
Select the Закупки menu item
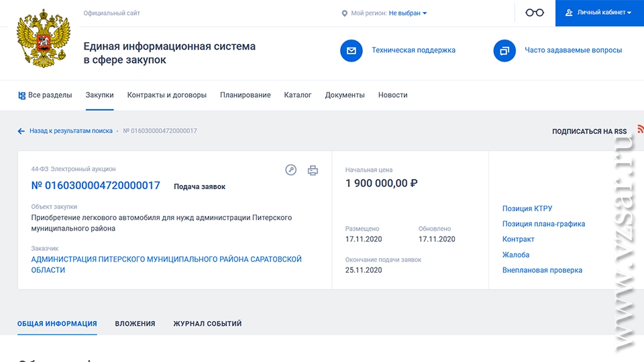[x=99, y=95]
